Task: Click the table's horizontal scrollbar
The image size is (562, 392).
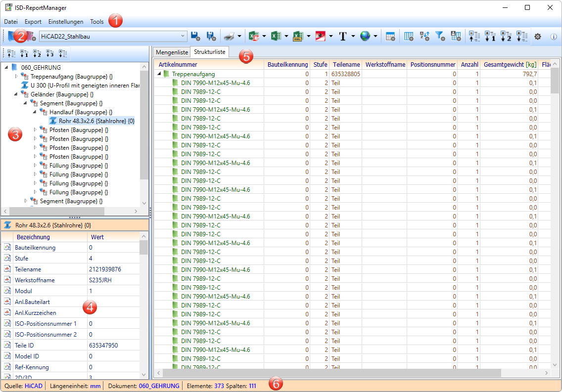Action: point(331,373)
